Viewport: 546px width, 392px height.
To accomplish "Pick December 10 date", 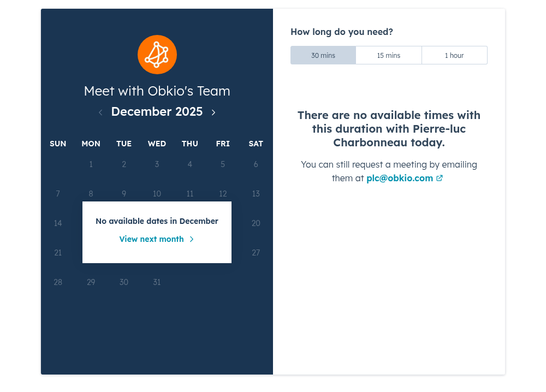I will [157, 194].
